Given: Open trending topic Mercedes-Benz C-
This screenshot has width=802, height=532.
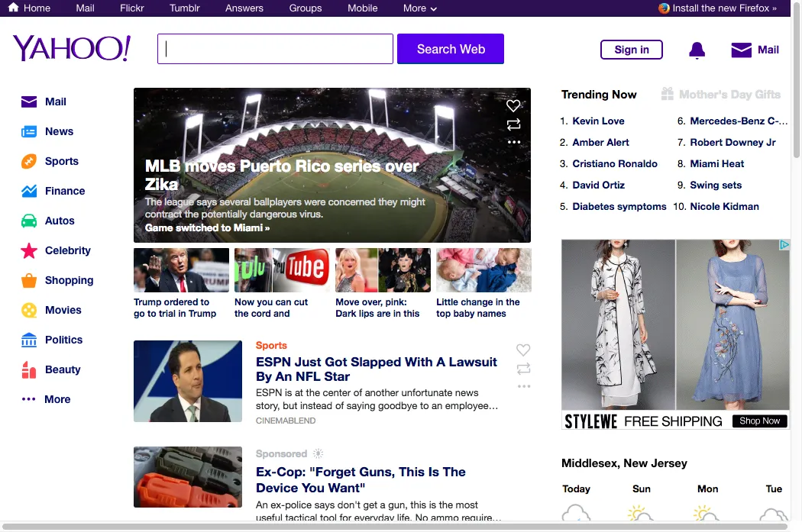Looking at the screenshot, I should click(739, 121).
